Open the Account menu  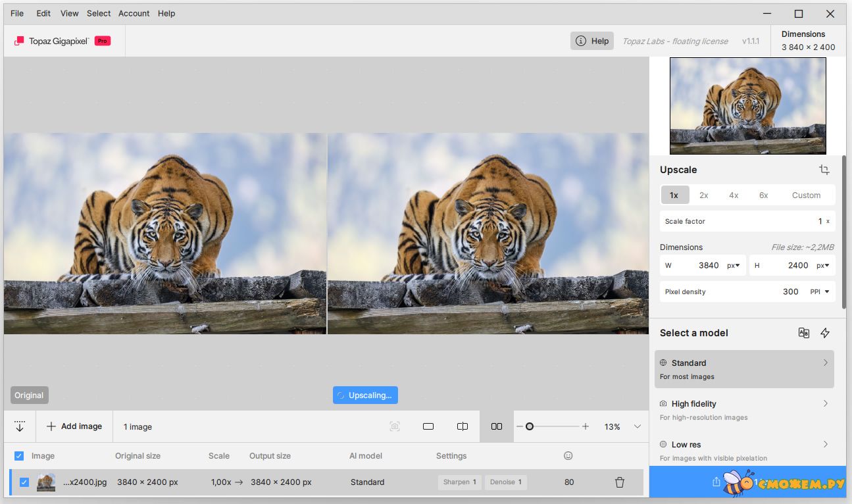pos(134,13)
